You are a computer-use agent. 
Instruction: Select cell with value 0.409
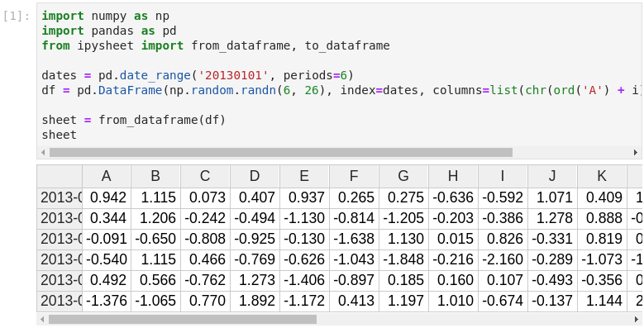pos(602,197)
